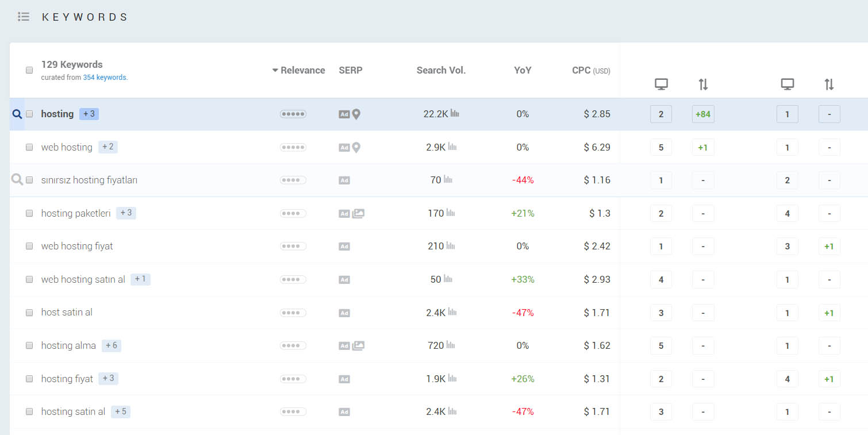Screen dimensions: 868x435
Task: Tick the checkbox beside host satin al
Action: (29, 313)
